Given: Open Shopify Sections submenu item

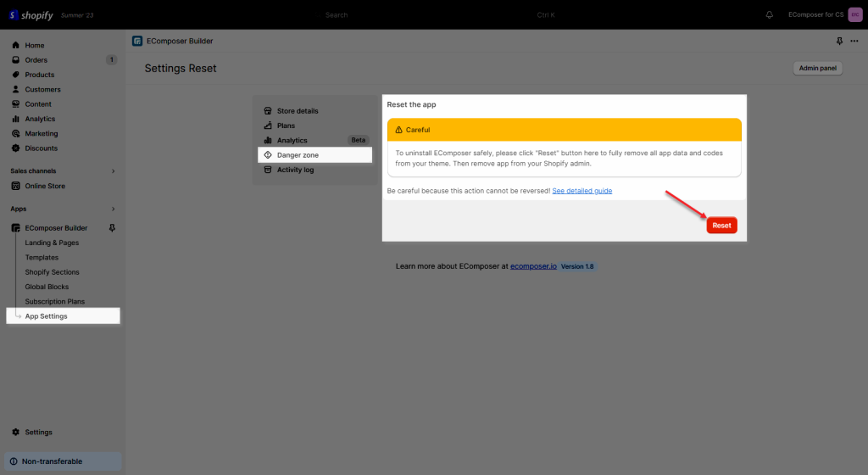Looking at the screenshot, I should [x=52, y=272].
